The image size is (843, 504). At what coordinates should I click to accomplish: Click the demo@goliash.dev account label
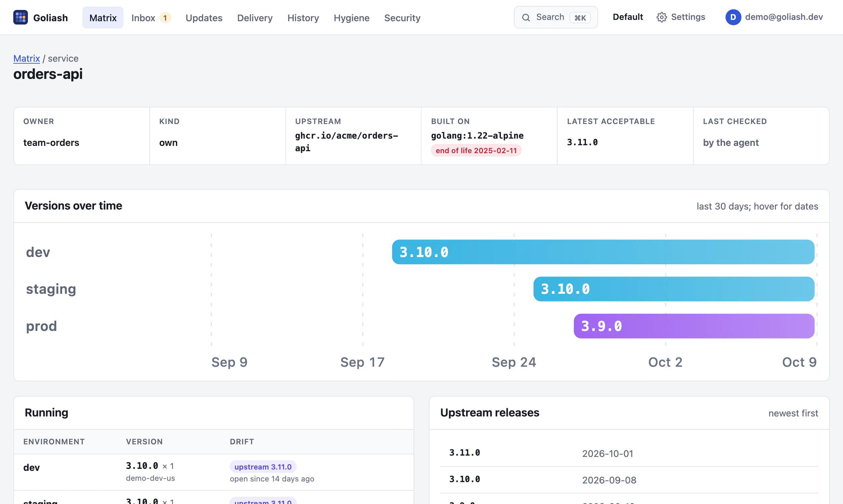[784, 17]
